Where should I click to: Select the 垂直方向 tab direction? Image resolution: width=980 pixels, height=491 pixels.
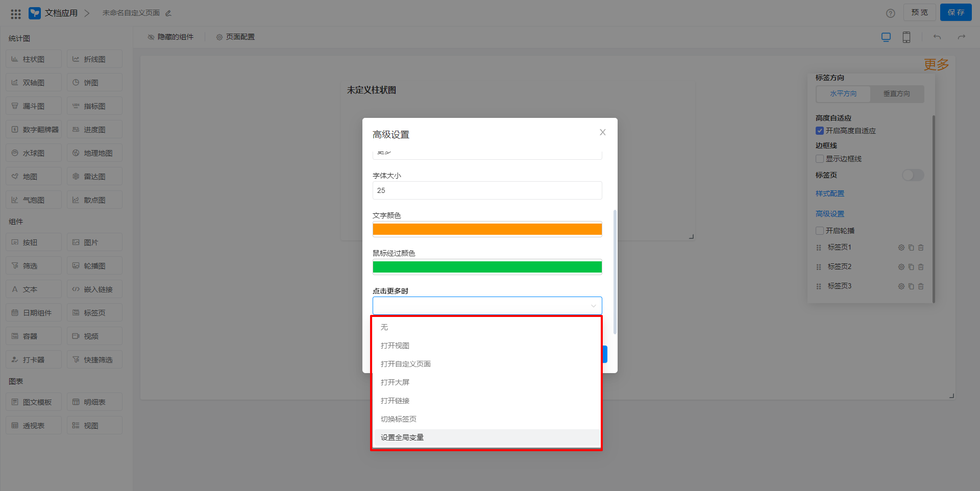pyautogui.click(x=896, y=94)
